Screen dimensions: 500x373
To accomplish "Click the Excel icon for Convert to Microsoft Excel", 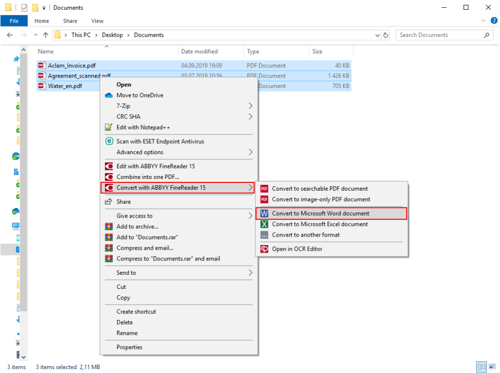I will (x=264, y=224).
